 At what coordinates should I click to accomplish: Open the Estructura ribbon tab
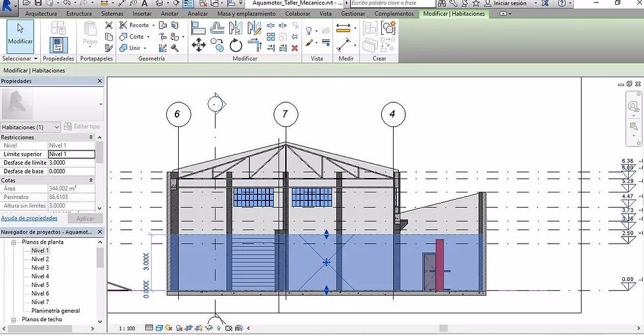click(x=79, y=14)
